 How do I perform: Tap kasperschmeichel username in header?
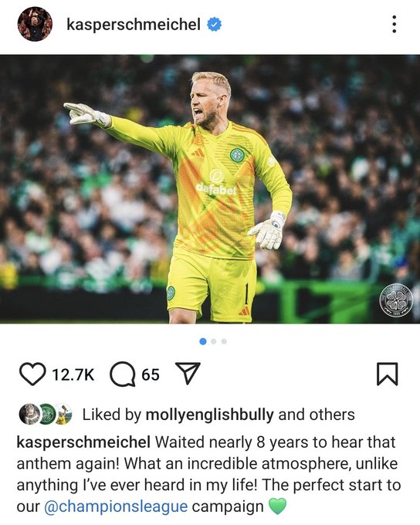point(134,25)
